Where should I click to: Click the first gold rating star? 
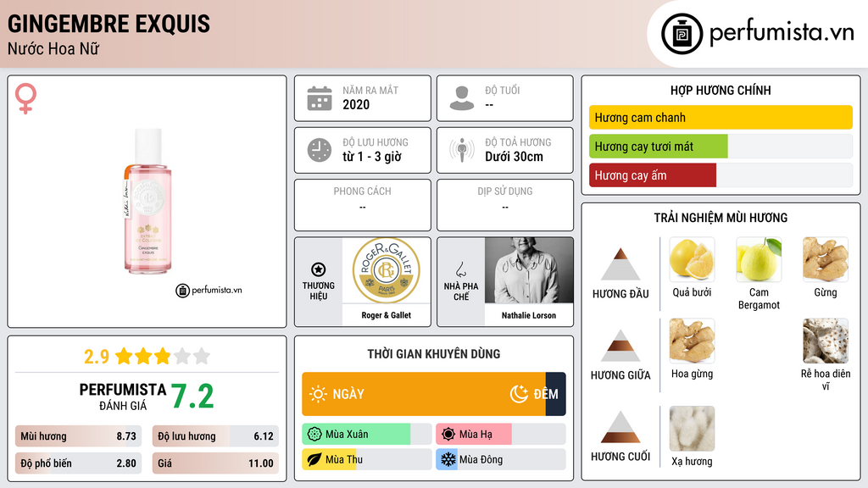coord(124,356)
